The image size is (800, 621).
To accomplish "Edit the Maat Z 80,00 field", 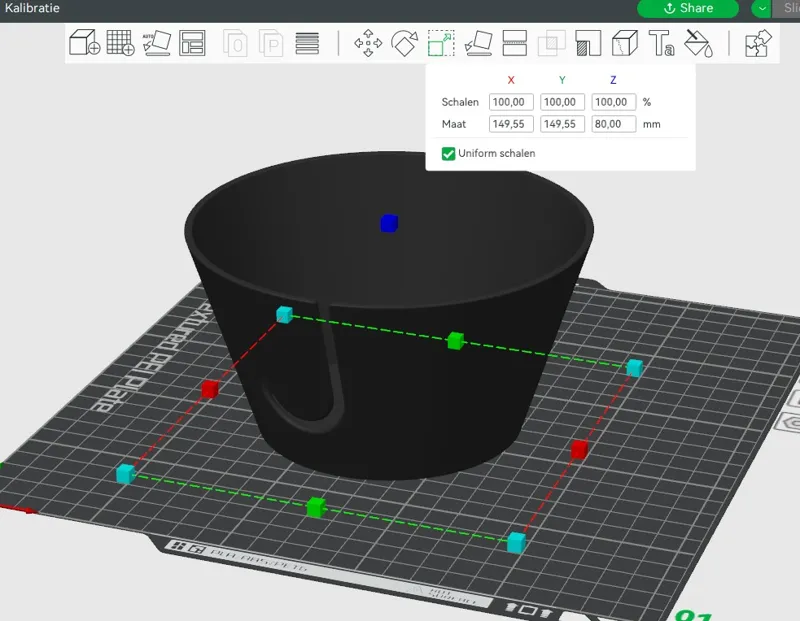I will click(614, 124).
